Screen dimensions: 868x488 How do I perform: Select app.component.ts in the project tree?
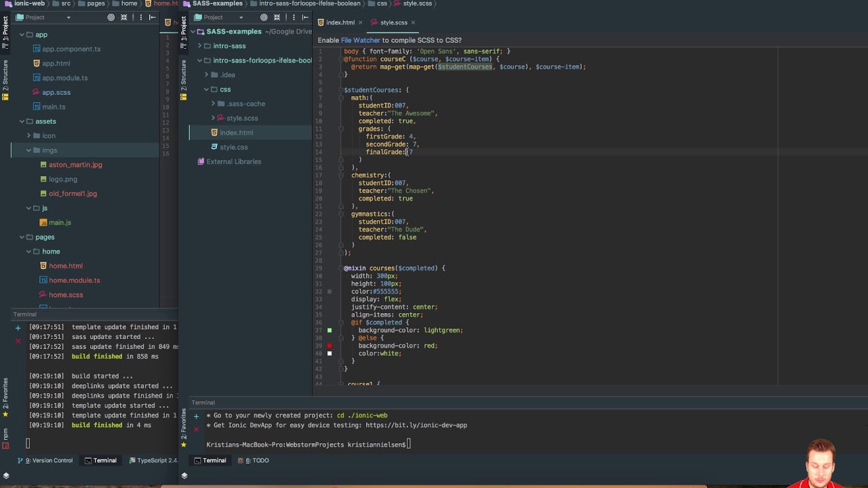pos(71,49)
